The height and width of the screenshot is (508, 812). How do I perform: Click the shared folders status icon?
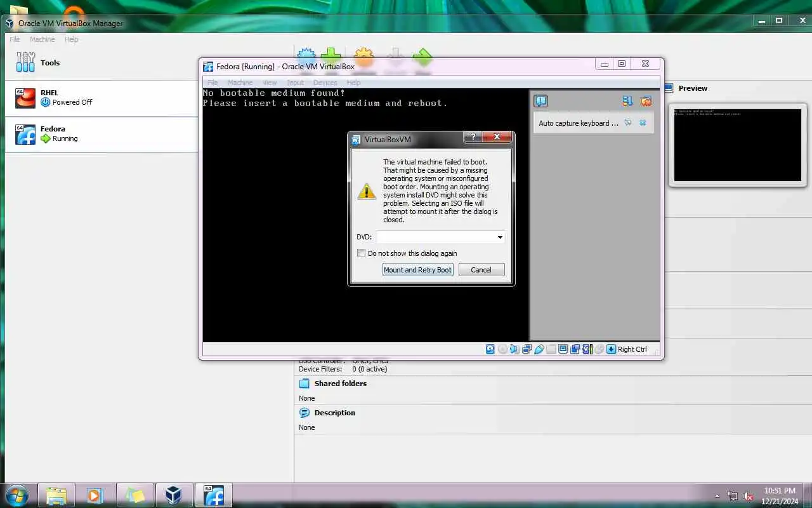tap(551, 349)
